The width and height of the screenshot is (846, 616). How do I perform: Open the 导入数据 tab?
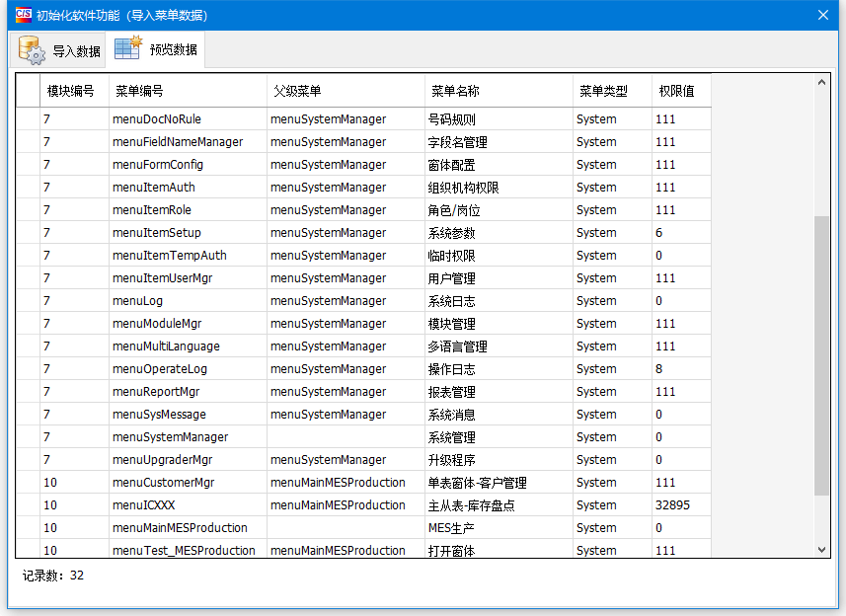[57, 50]
